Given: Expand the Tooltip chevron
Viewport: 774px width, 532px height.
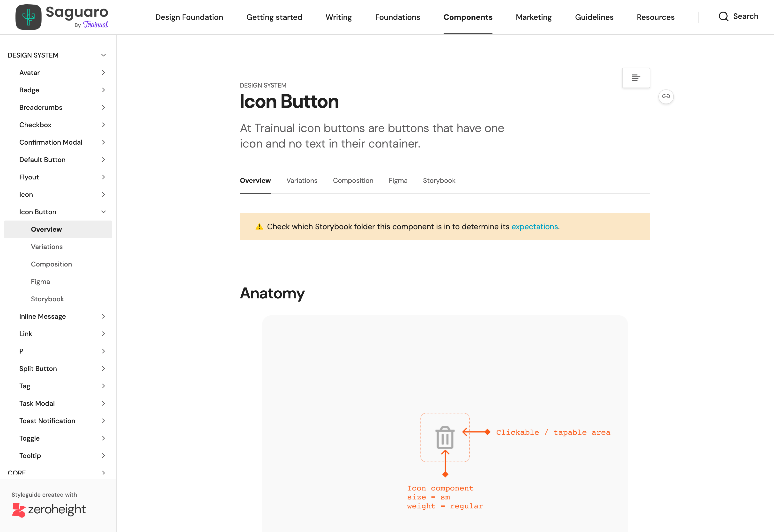Looking at the screenshot, I should pyautogui.click(x=103, y=456).
